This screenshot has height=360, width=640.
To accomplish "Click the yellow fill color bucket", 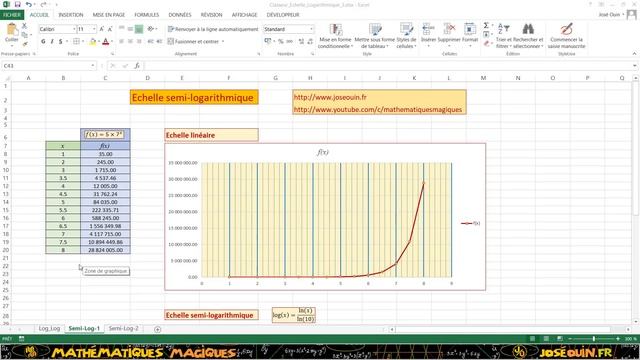I will (93, 41).
